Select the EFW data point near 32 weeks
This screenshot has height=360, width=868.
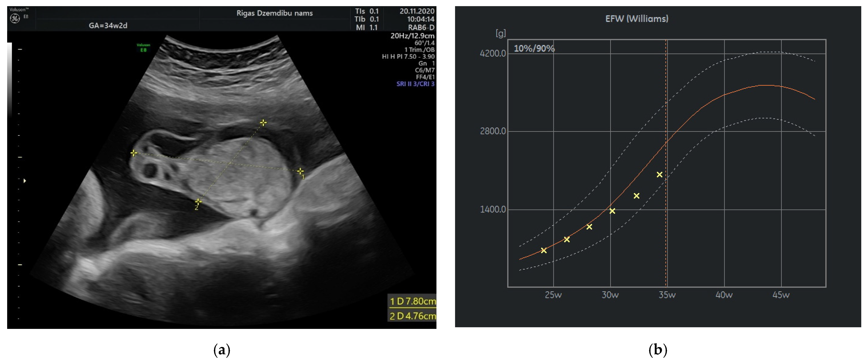point(637,196)
